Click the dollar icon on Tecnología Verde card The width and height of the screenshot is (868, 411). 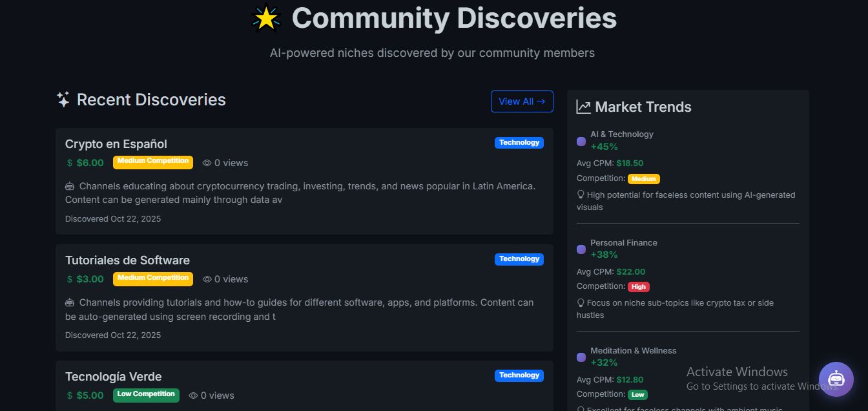click(x=70, y=395)
